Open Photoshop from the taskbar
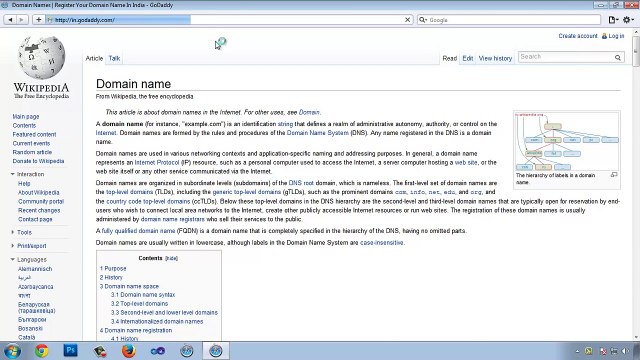 click(70, 350)
